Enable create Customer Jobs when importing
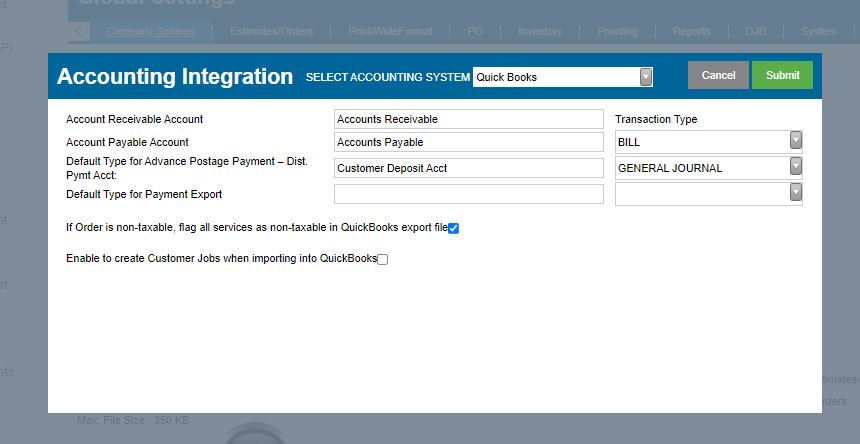The height and width of the screenshot is (444, 860). (382, 259)
